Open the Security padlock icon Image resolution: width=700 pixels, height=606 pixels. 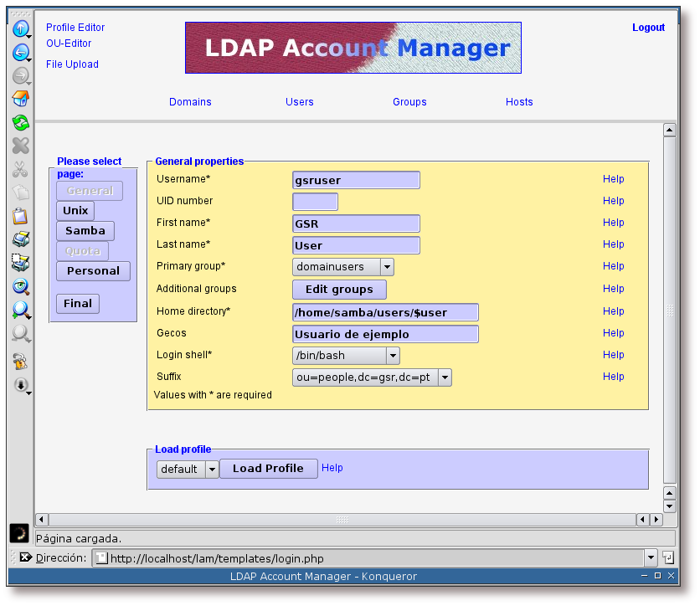[x=20, y=362]
